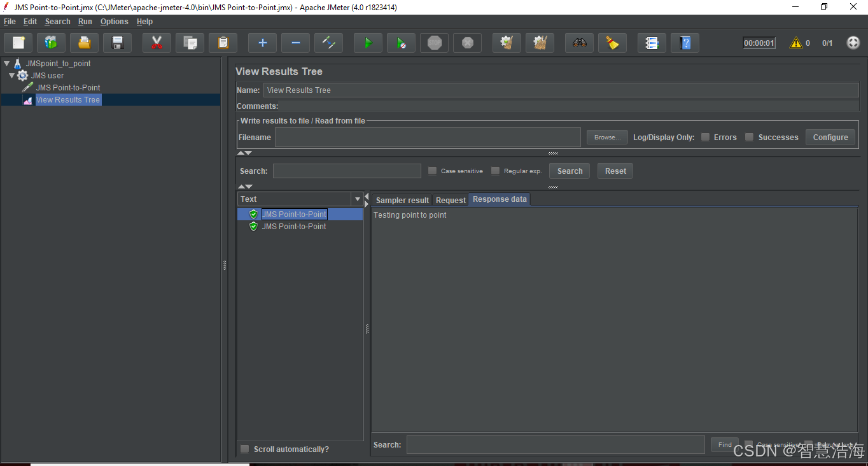Click the JMS user gear icon
This screenshot has height=466, width=868.
(x=23, y=76)
